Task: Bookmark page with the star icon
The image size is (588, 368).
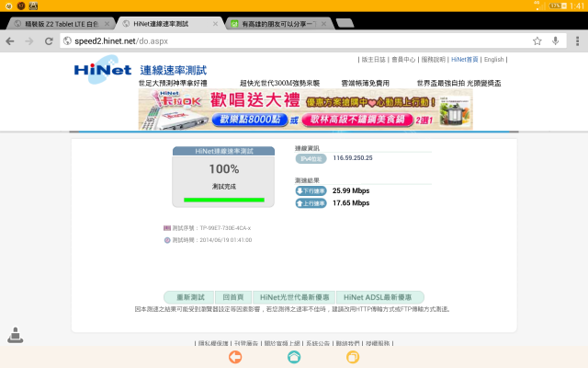Action: pyautogui.click(x=537, y=40)
